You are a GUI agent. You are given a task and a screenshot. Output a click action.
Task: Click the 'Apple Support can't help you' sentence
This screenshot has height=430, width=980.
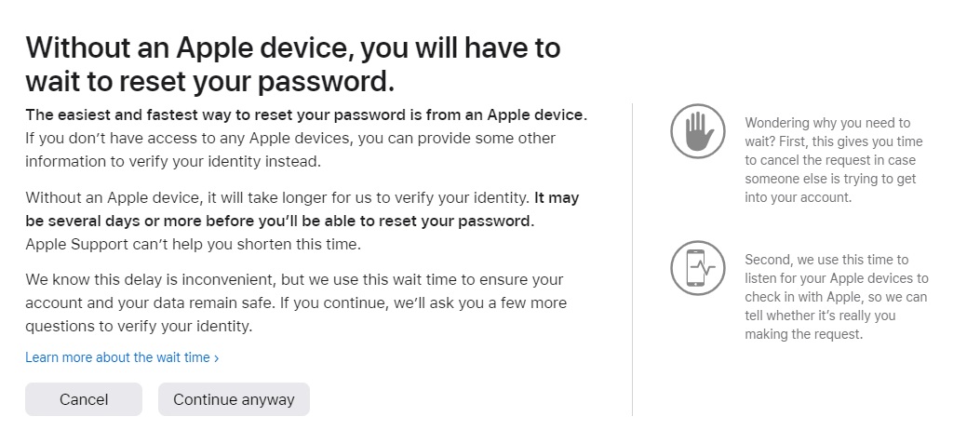point(193,244)
